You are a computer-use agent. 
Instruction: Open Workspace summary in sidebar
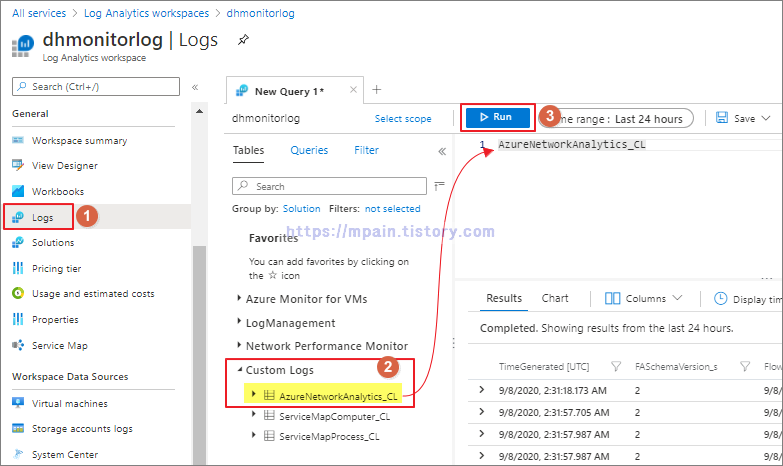[x=79, y=141]
